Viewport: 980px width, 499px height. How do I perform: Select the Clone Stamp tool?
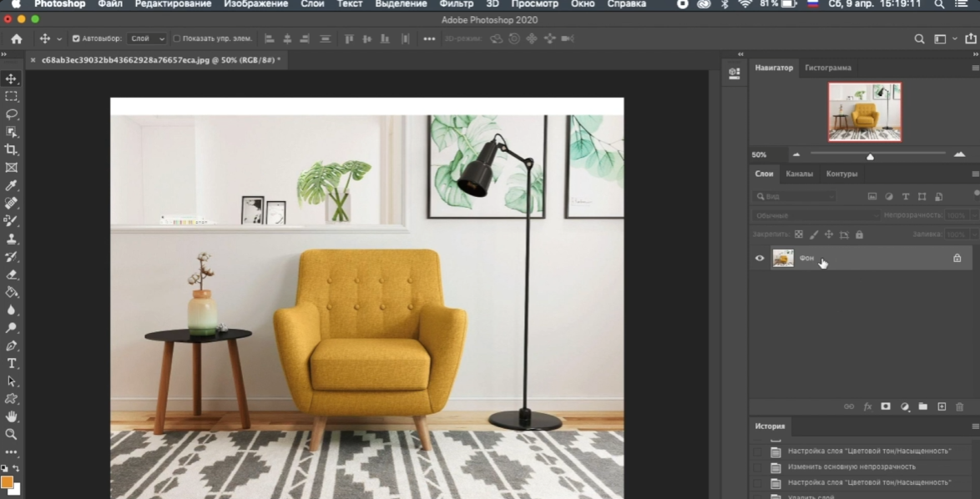(x=11, y=239)
